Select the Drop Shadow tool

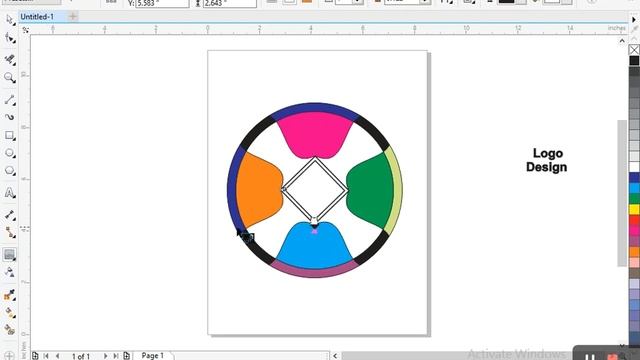click(x=9, y=254)
